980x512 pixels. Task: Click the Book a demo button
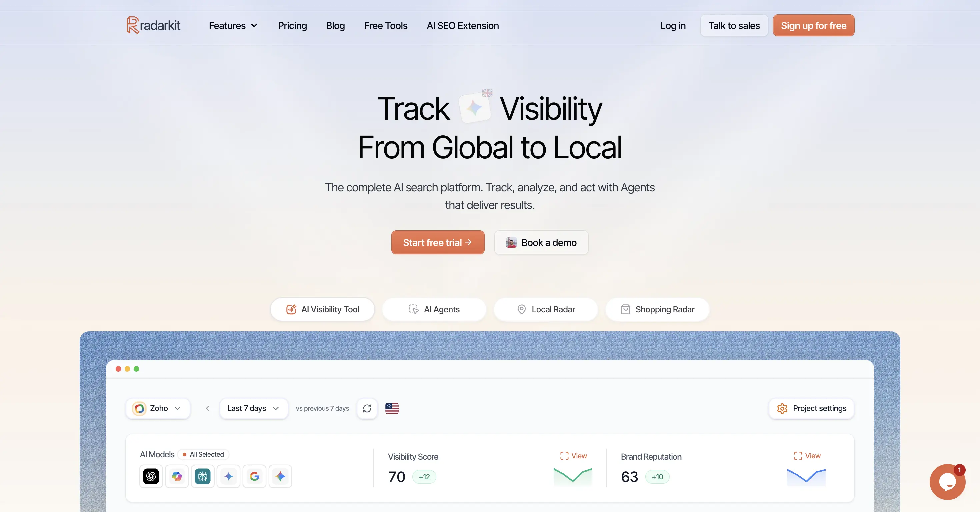pyautogui.click(x=541, y=243)
